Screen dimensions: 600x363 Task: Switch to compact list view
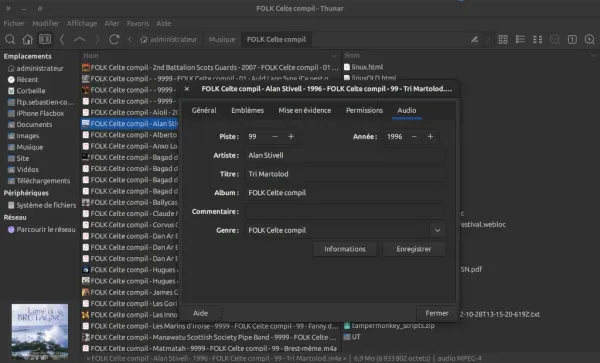[x=538, y=39]
